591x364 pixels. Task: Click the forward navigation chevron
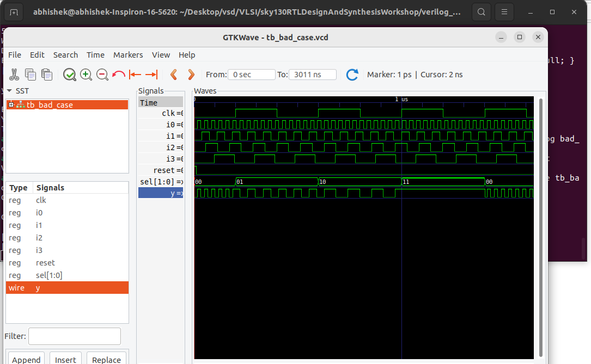tap(191, 75)
